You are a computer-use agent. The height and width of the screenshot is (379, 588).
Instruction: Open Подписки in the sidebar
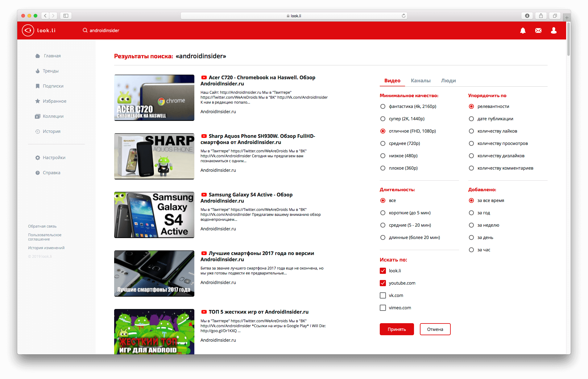pyautogui.click(x=53, y=86)
